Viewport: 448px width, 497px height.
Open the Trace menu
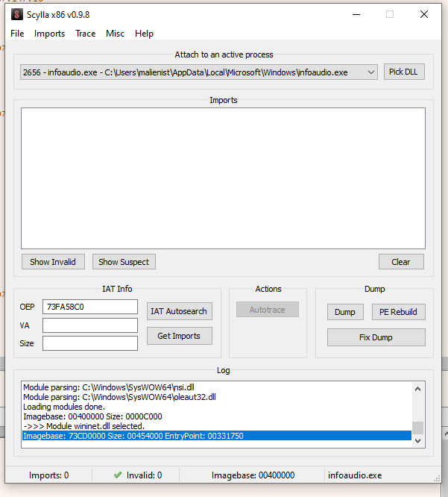click(85, 34)
